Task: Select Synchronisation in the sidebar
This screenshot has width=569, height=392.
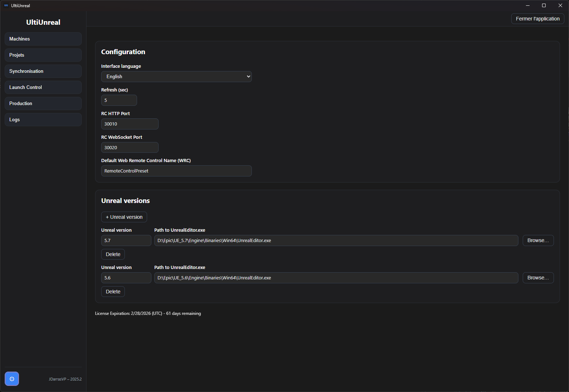Action: point(43,71)
